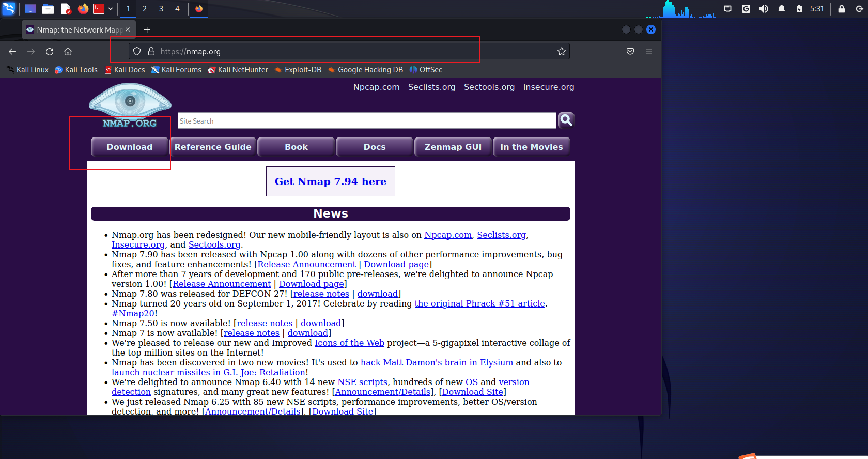Launch the text editor from panel
The image size is (868, 459).
(x=66, y=9)
